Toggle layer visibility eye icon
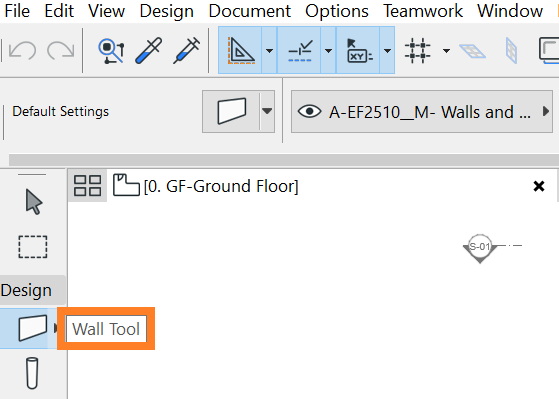 pyautogui.click(x=309, y=112)
